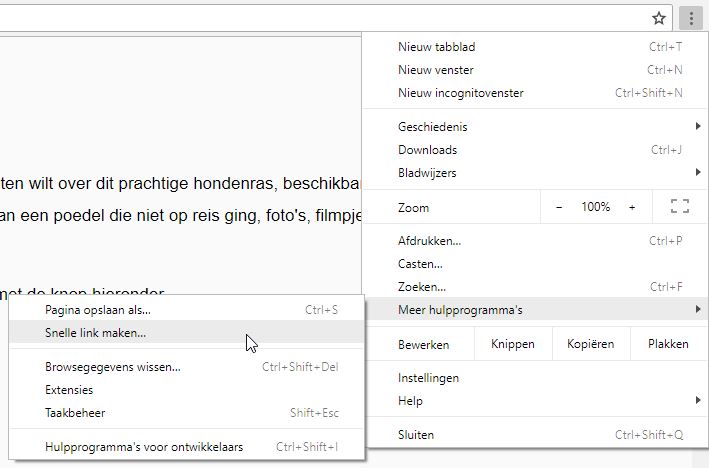Open Instellingen
The width and height of the screenshot is (709, 468).
click(428, 378)
